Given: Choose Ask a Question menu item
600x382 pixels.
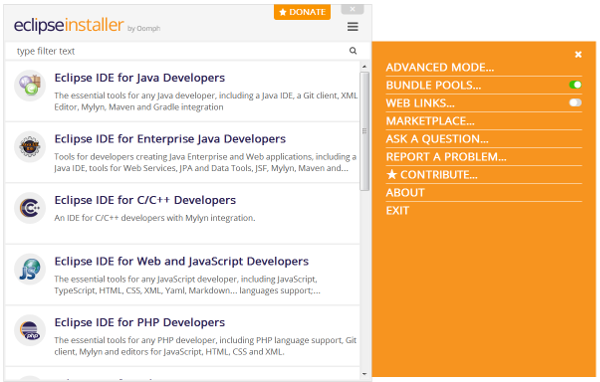Looking at the screenshot, I should coord(437,139).
